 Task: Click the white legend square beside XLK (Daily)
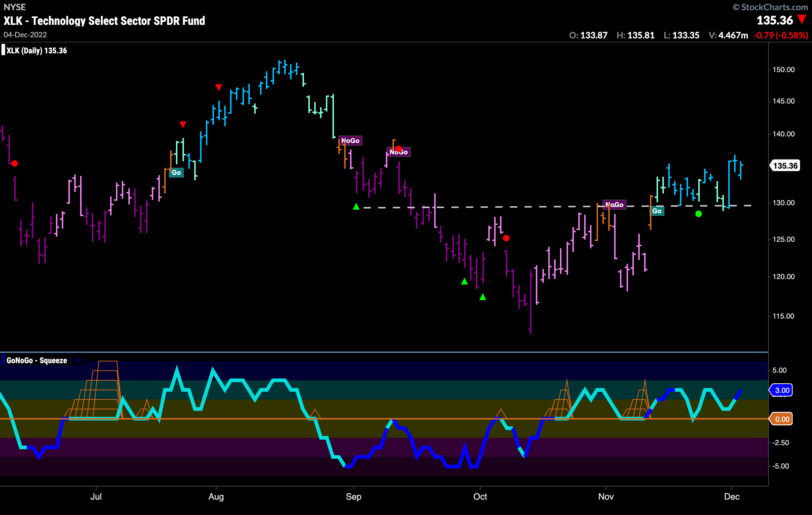[3, 50]
